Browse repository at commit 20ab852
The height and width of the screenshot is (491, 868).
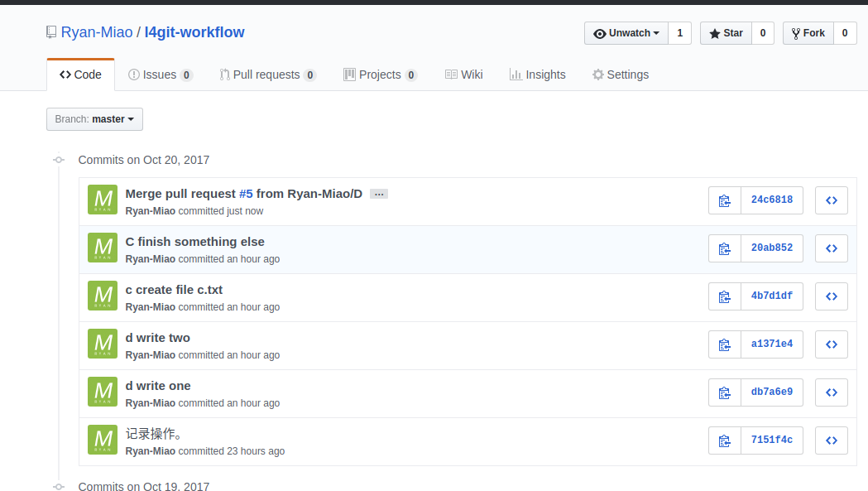(x=832, y=249)
